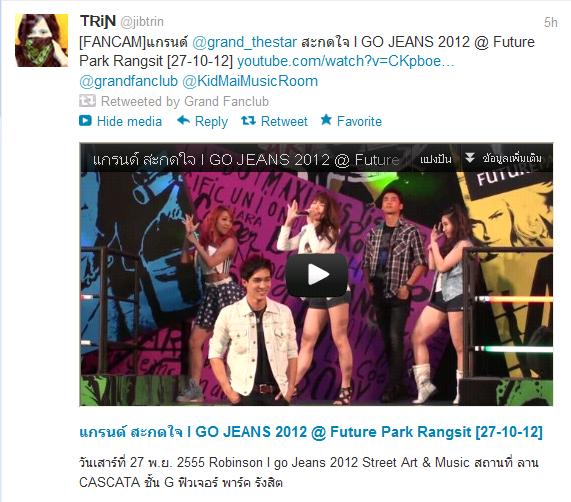The height and width of the screenshot is (502, 571).
Task: Click the Retweet arrows icon
Action: tap(248, 120)
